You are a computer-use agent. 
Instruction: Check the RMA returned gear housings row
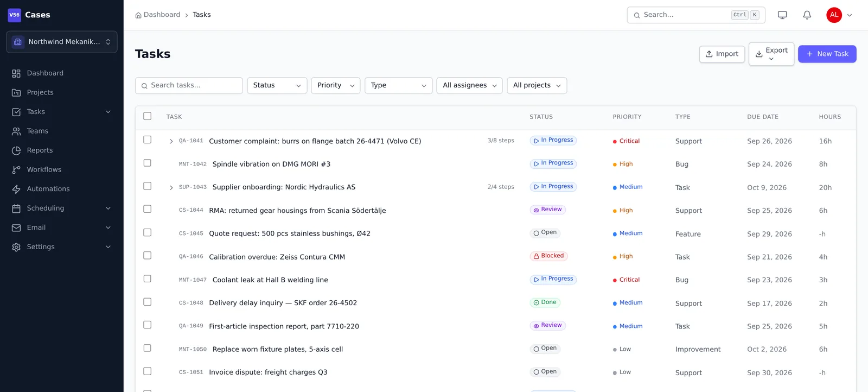[x=147, y=209]
